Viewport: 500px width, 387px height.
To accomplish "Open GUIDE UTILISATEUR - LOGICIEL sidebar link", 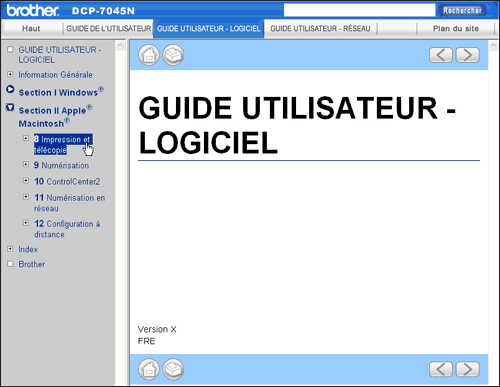I will click(x=60, y=55).
